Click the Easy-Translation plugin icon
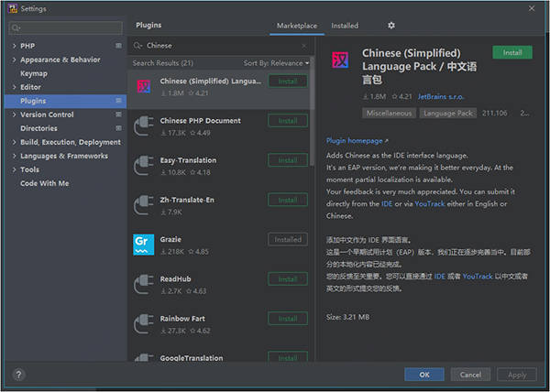This screenshot has height=392, width=550. tap(143, 165)
